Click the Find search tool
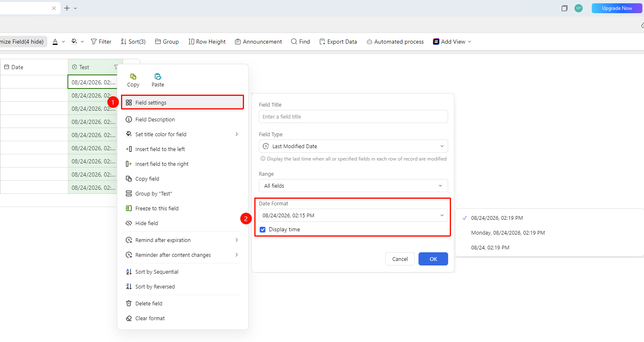The image size is (644, 342). (300, 42)
